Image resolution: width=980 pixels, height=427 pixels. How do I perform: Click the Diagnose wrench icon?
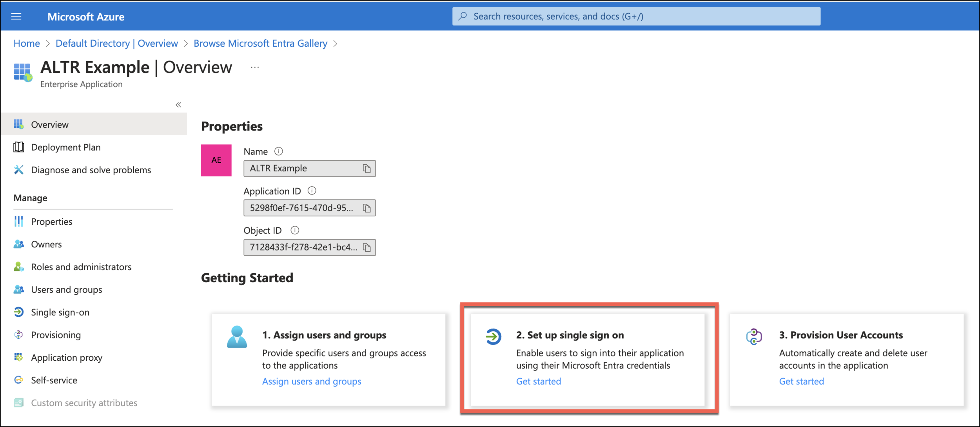click(x=18, y=170)
